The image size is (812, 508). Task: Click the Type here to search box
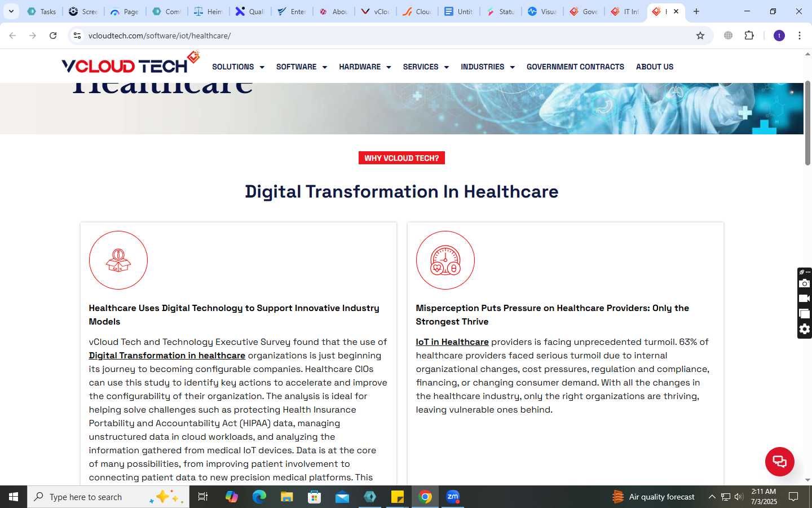(x=108, y=497)
